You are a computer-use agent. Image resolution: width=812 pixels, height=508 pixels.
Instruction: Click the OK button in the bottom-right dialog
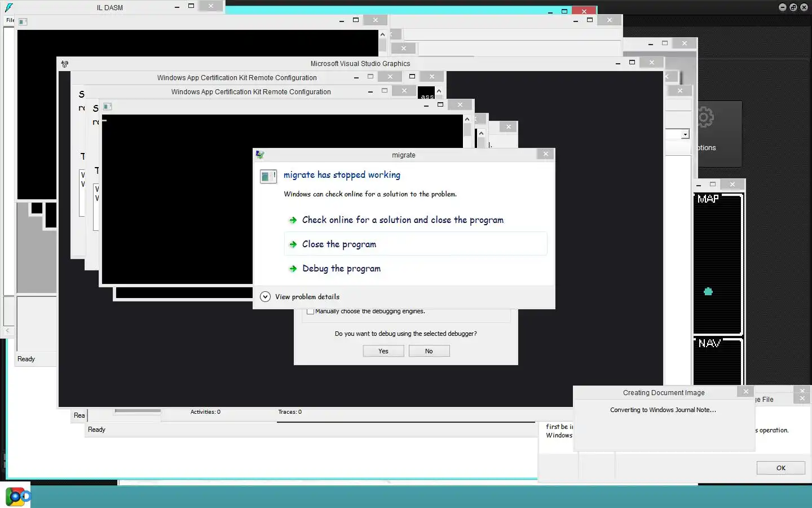781,468
